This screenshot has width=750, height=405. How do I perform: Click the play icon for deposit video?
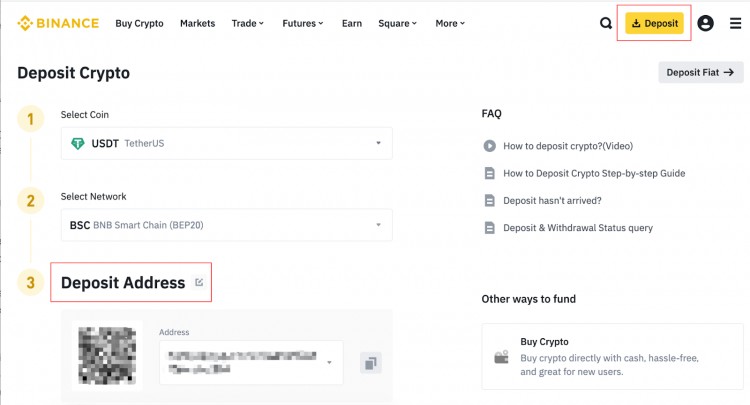coord(489,146)
